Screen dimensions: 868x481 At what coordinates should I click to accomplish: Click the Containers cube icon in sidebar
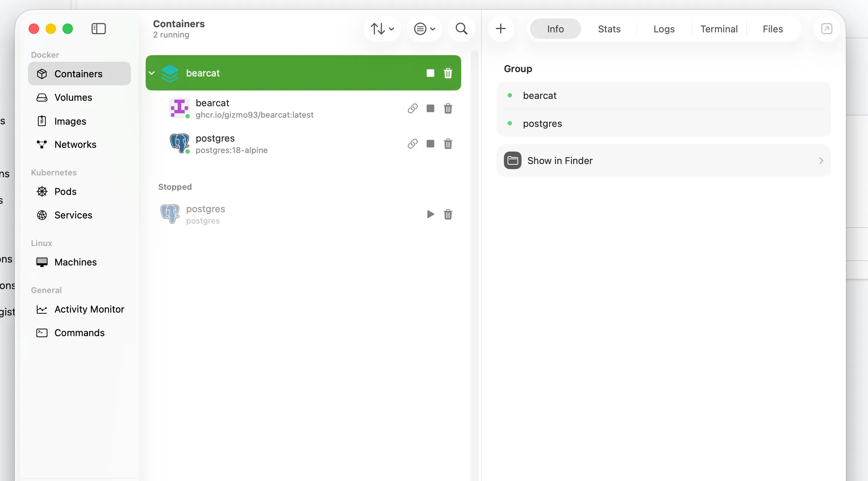(42, 74)
